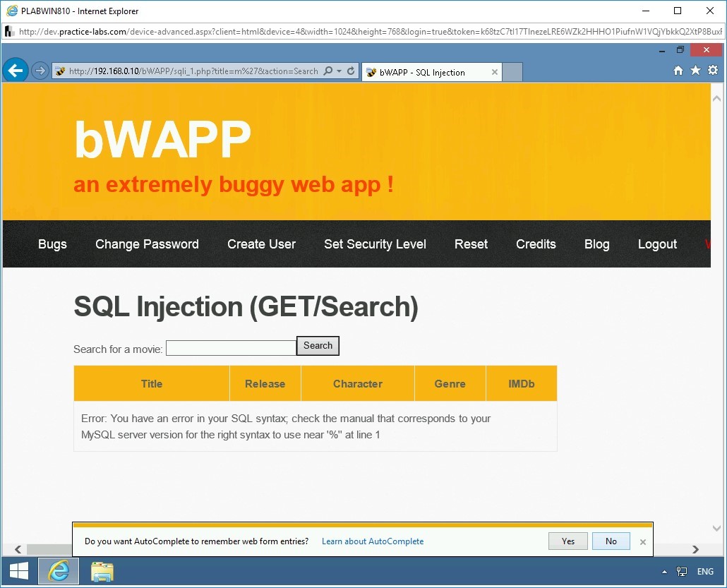Follow the Learn about AutoComplete link
Image resolution: width=727 pixels, height=588 pixels.
tap(373, 541)
